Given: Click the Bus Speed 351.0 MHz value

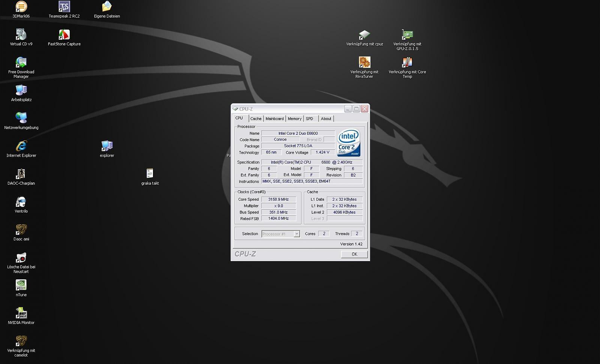Looking at the screenshot, I should click(279, 212).
